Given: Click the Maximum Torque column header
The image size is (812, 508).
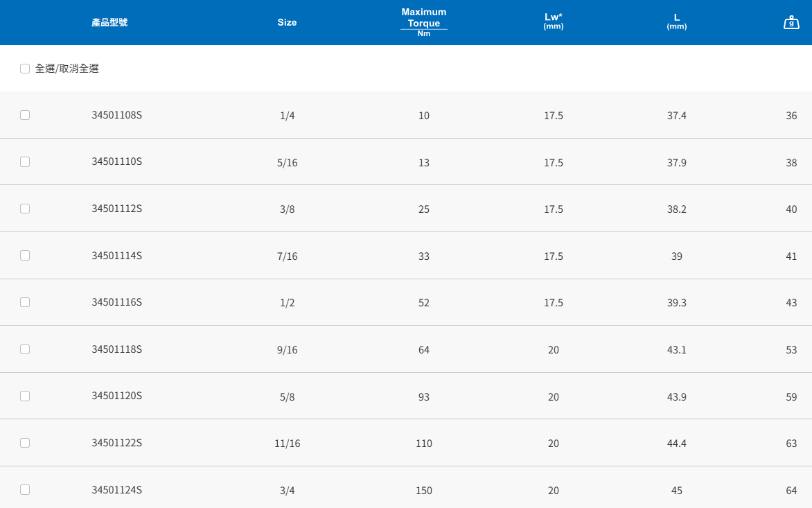Looking at the screenshot, I should point(424,22).
